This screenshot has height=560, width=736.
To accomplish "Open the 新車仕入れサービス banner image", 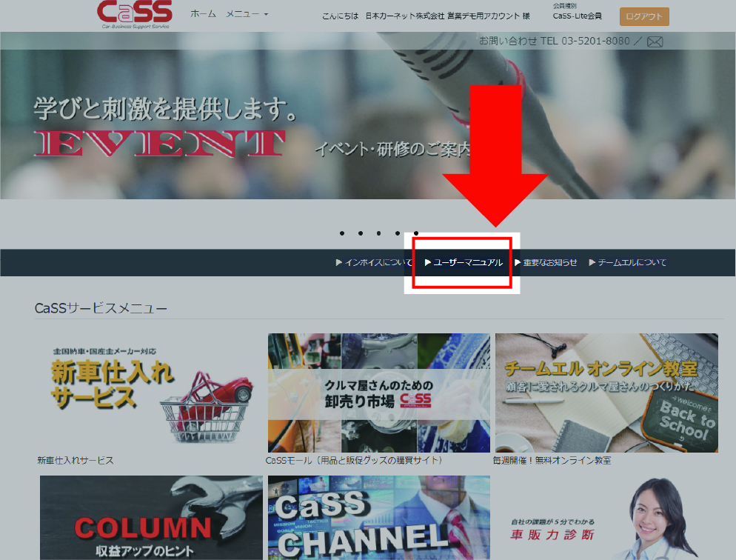I will pos(151,393).
